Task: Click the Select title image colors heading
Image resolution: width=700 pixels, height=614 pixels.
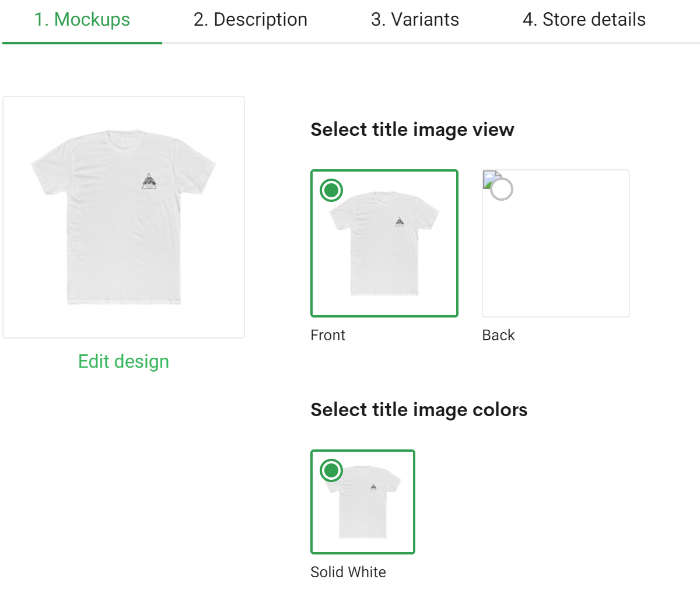Action: click(419, 410)
